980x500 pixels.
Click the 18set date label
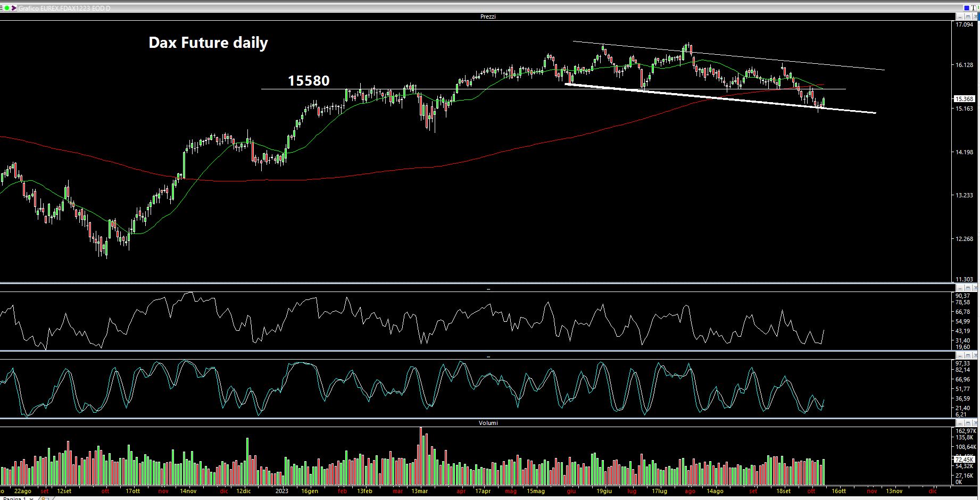click(783, 491)
